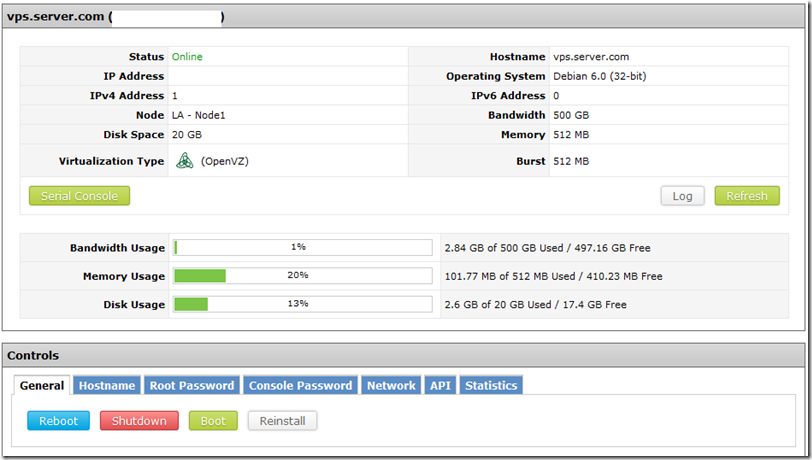Click the Operating System label
This screenshot has width=812, height=460.
[496, 76]
